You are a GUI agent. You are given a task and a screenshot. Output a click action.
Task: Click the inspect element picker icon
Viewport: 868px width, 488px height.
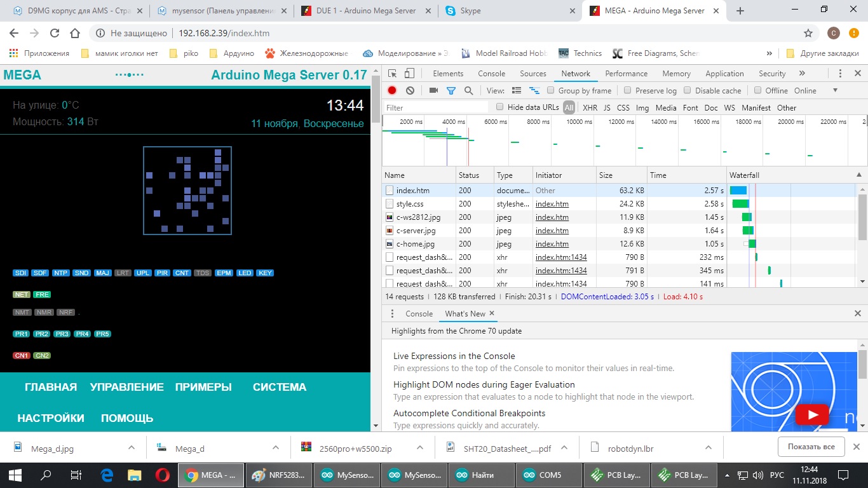[393, 74]
